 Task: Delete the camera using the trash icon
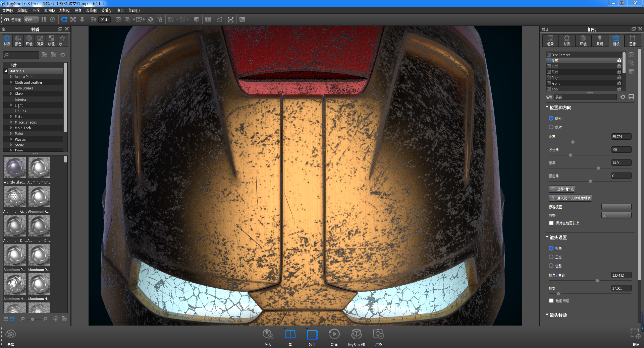coord(631,71)
